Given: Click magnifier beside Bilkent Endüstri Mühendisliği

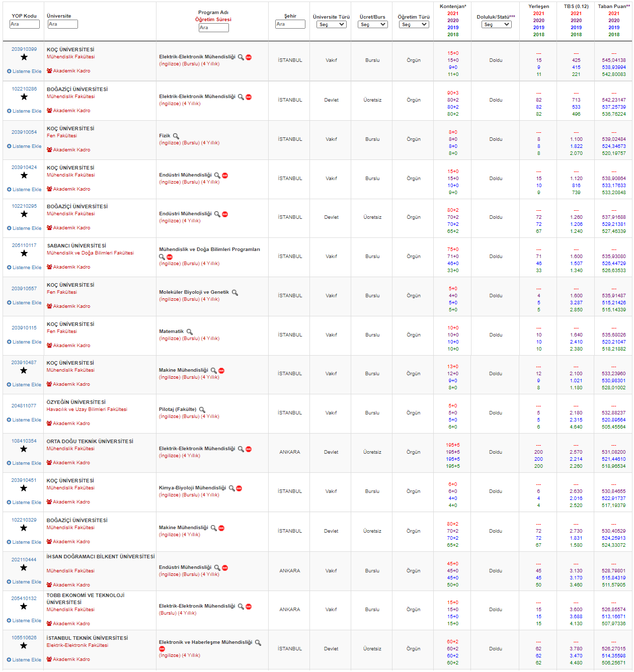Looking at the screenshot, I should point(217,568).
